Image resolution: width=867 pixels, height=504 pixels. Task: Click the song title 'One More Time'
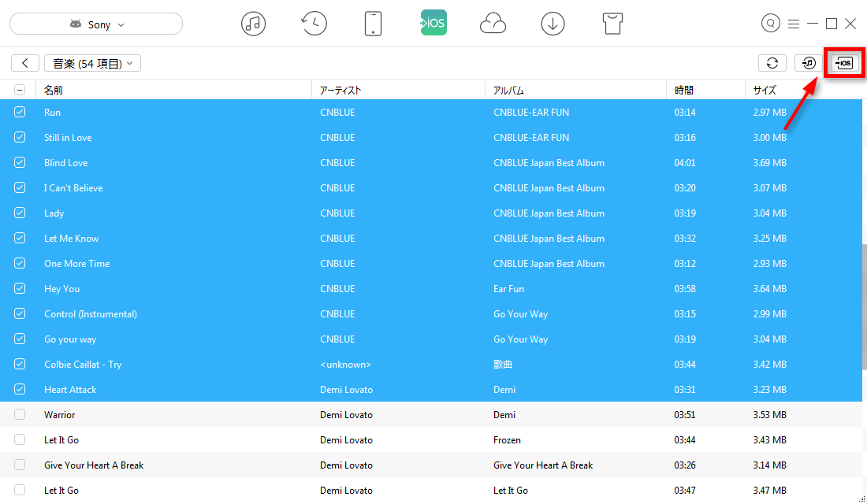pyautogui.click(x=77, y=264)
